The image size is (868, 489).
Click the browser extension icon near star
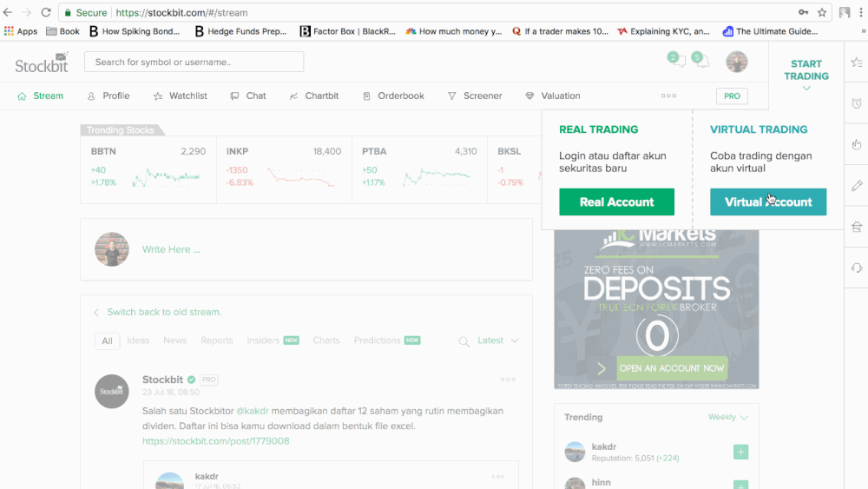coord(845,12)
